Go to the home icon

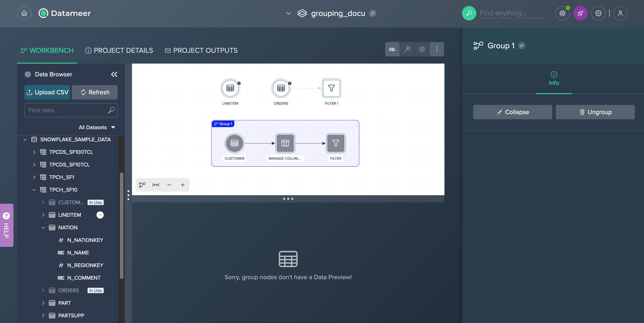coord(24,13)
